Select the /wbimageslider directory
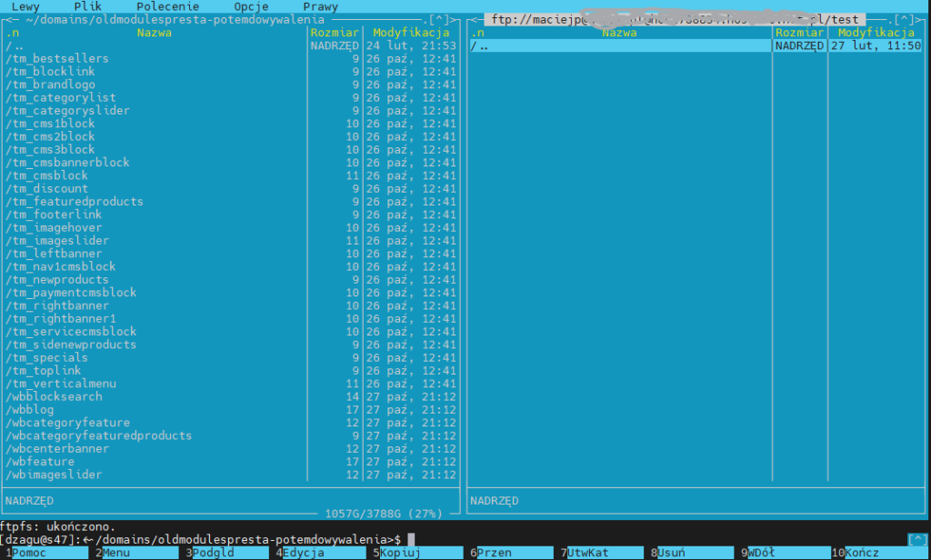 click(231, 475)
